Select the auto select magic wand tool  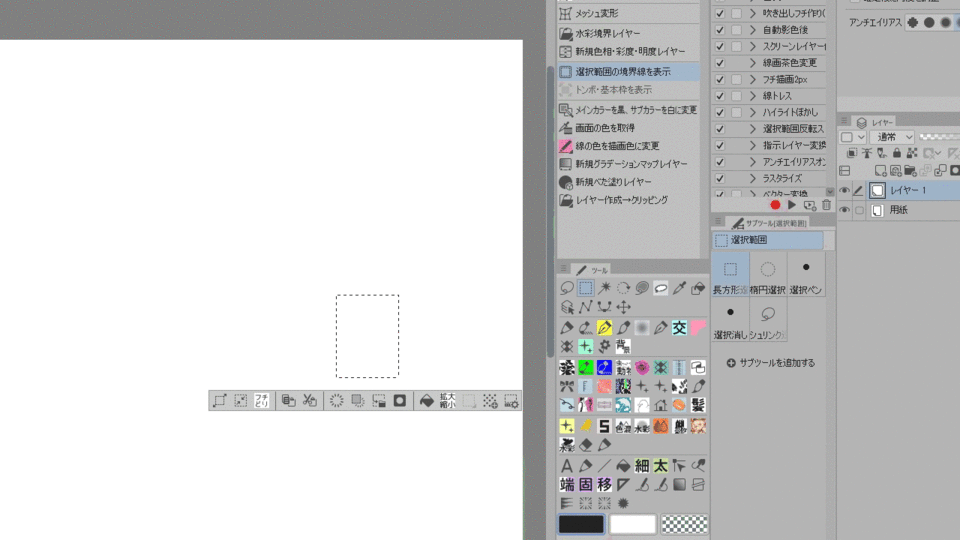pyautogui.click(x=605, y=288)
